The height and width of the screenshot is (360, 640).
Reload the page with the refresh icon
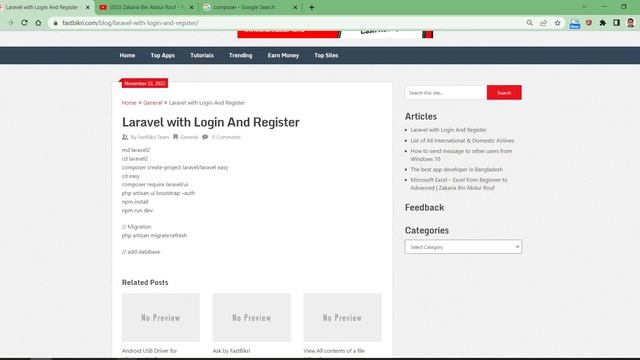point(24,23)
